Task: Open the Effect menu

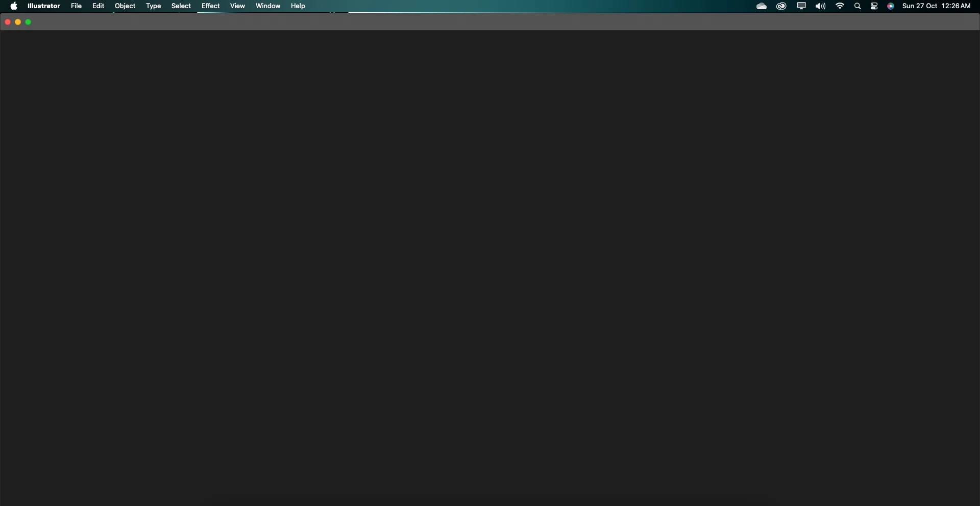Action: [211, 6]
